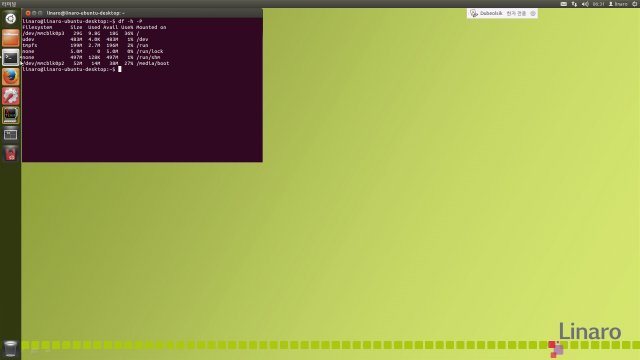Select the Terminal icon in the launcher
Viewport: 640px width, 360px height.
click(x=10, y=57)
